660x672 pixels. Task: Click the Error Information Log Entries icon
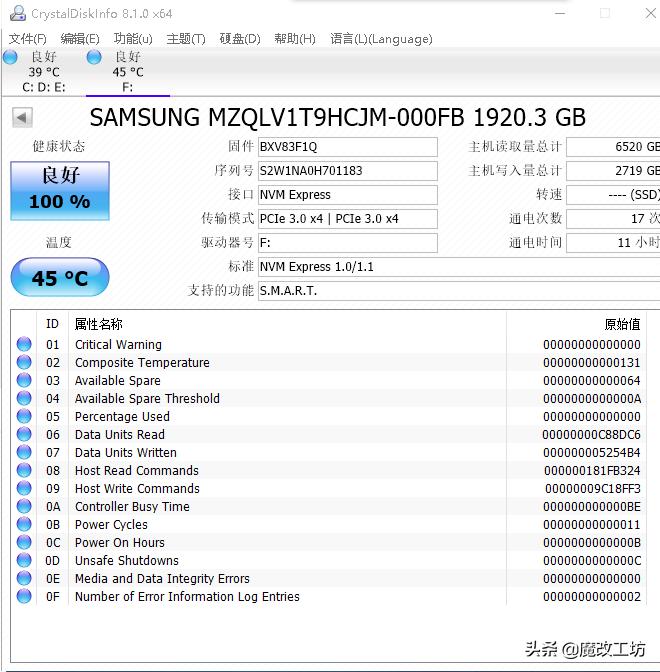coord(24,596)
